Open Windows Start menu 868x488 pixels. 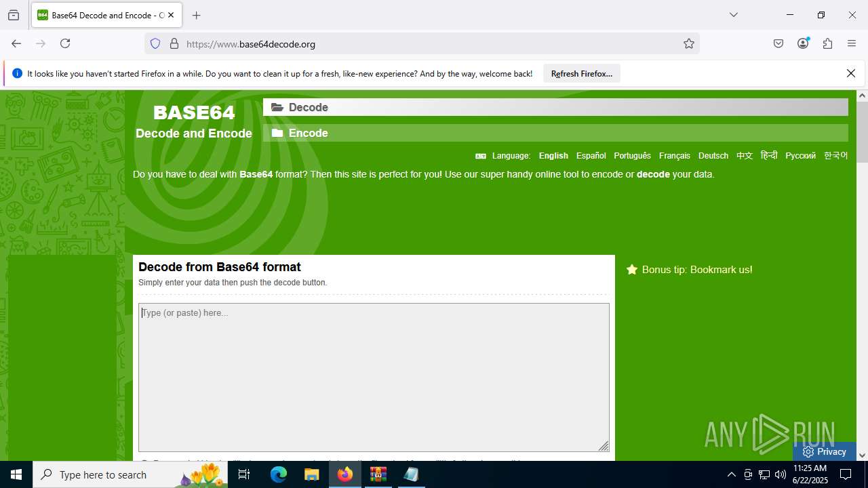tap(16, 474)
